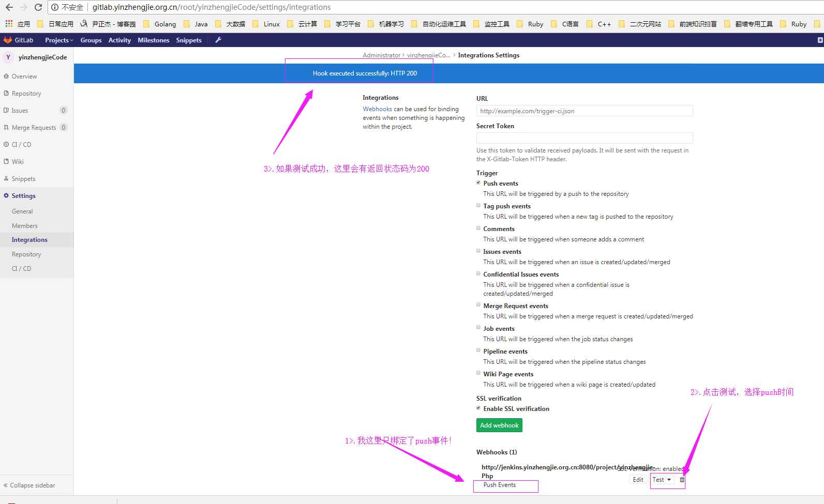Open Milestones in top navigation
Screen dimensions: 824x504
(x=154, y=40)
